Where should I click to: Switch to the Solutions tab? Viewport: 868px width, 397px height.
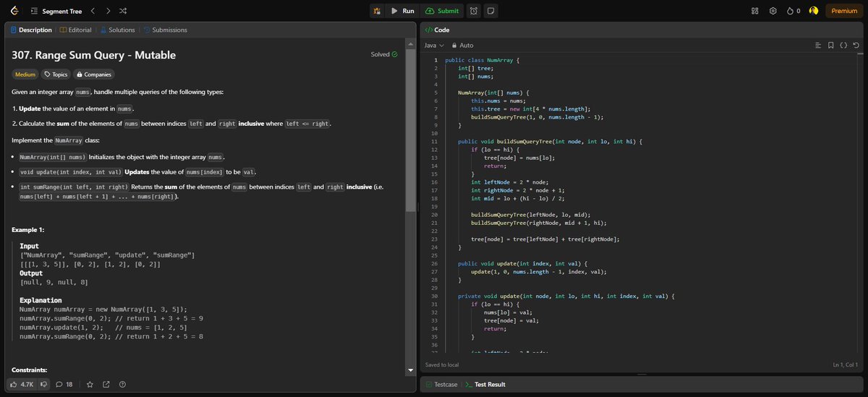tap(117, 30)
